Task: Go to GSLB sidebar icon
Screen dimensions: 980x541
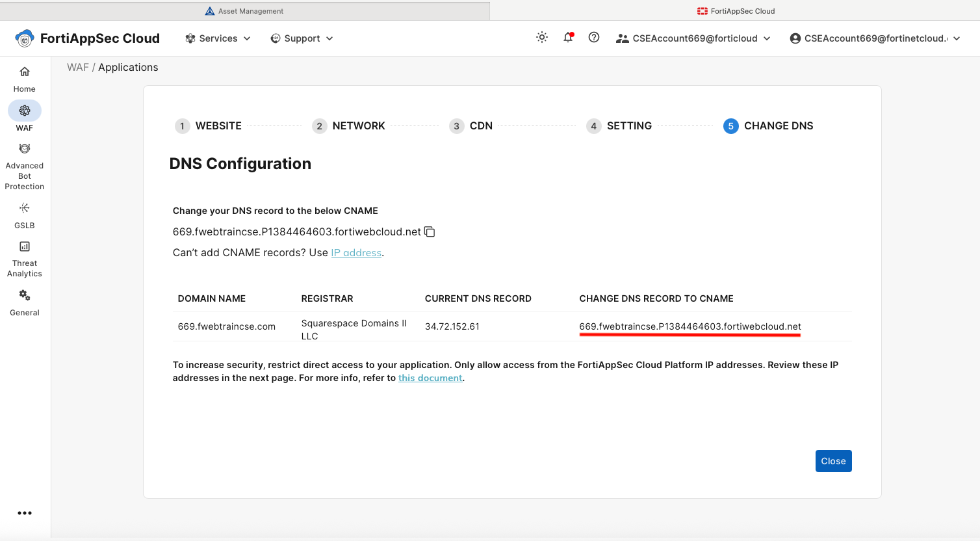Action: [25, 208]
